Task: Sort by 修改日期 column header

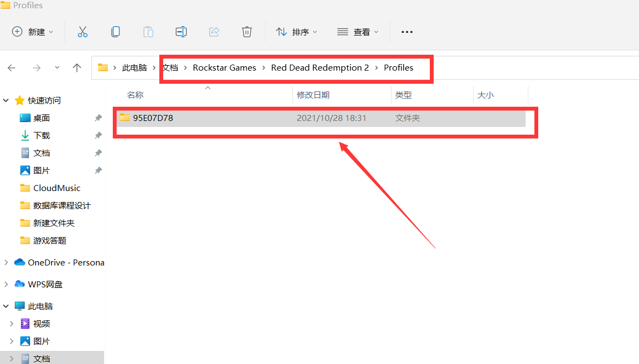Action: 313,95
